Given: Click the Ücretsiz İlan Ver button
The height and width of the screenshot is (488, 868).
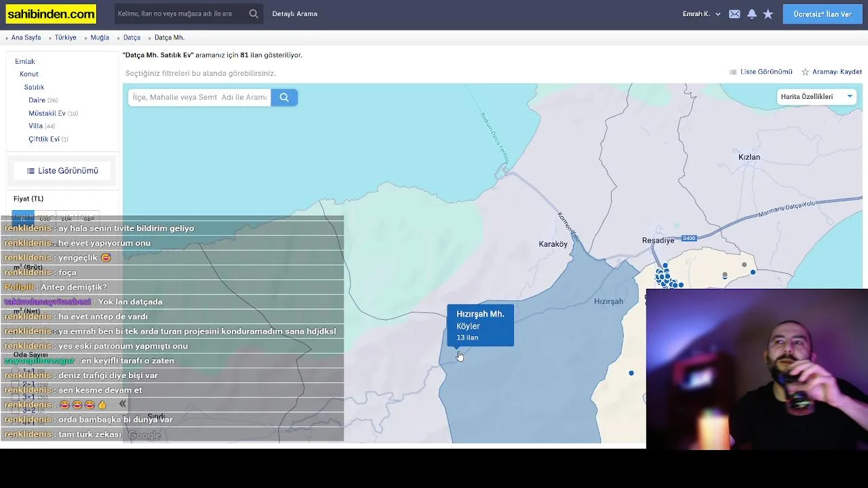Looking at the screenshot, I should coord(823,14).
